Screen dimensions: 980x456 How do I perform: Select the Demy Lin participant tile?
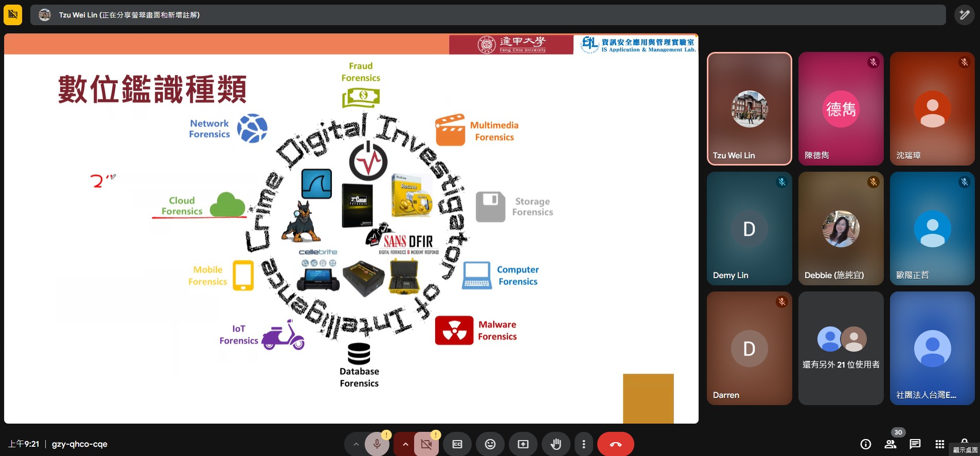(x=749, y=228)
